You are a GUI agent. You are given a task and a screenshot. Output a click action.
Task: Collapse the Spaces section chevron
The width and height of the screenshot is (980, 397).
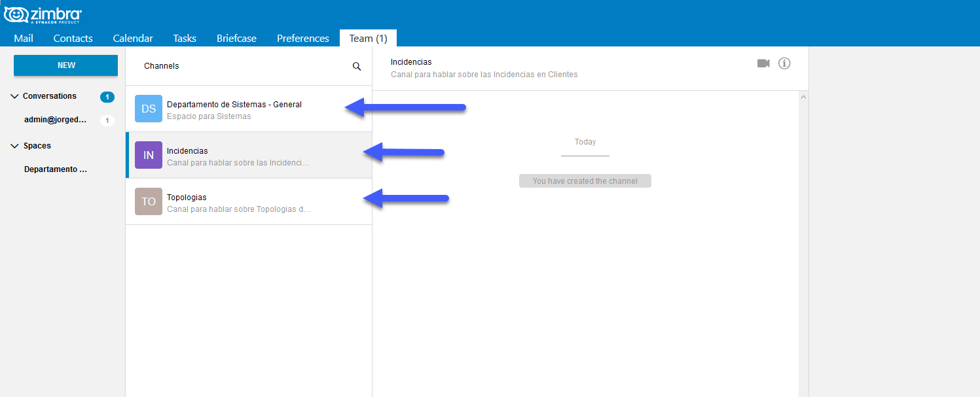15,146
